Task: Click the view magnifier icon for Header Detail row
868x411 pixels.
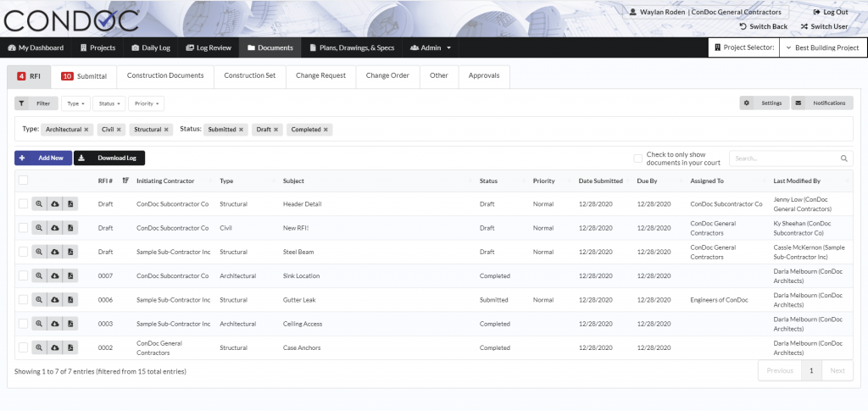Action: tap(39, 204)
